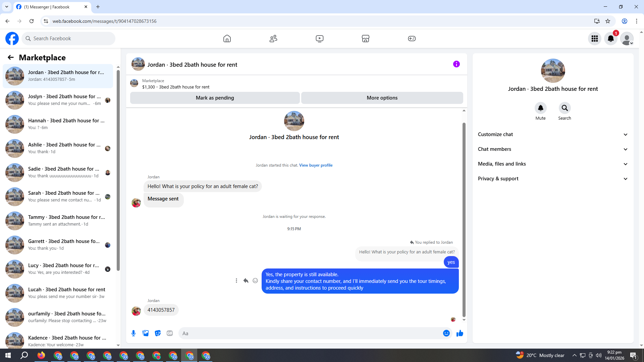Open emoji picker in message box
Screen dimensions: 644x362
[446, 333]
